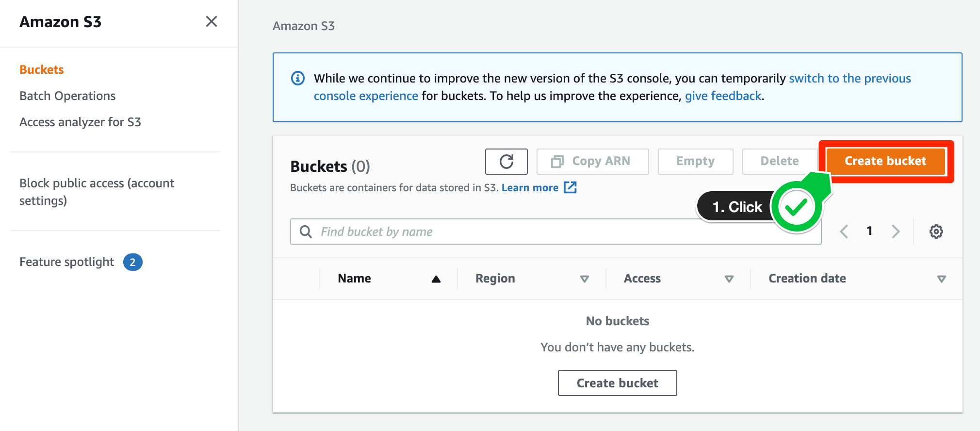Click the page number 1
The height and width of the screenshot is (431, 980).
(x=869, y=231)
